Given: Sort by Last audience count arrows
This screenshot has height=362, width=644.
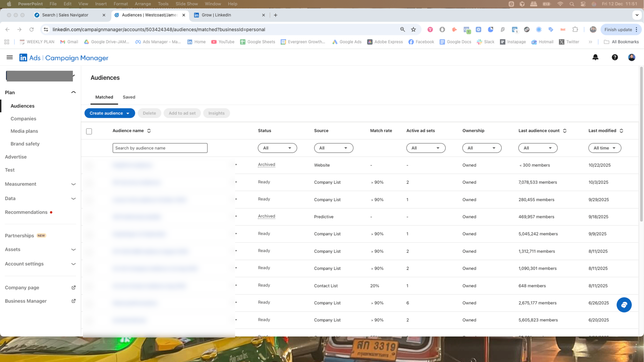Looking at the screenshot, I should click(565, 131).
